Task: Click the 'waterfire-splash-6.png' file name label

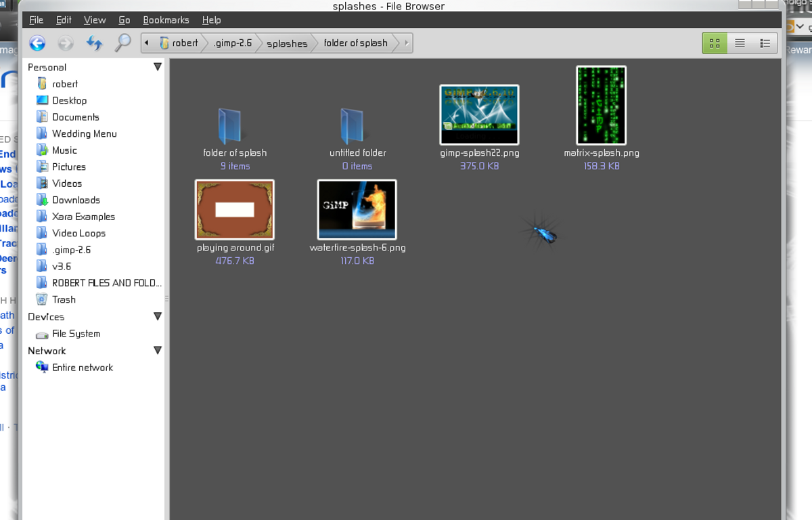Action: click(x=358, y=248)
